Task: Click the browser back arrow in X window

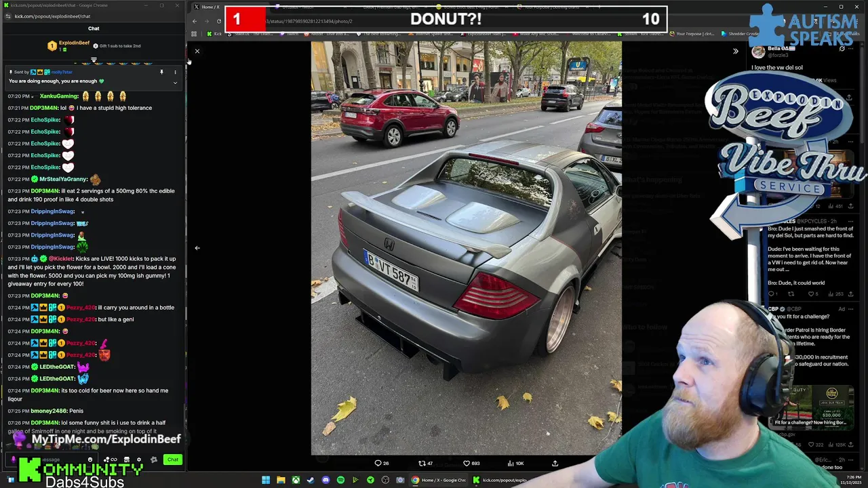Action: pyautogui.click(x=195, y=21)
